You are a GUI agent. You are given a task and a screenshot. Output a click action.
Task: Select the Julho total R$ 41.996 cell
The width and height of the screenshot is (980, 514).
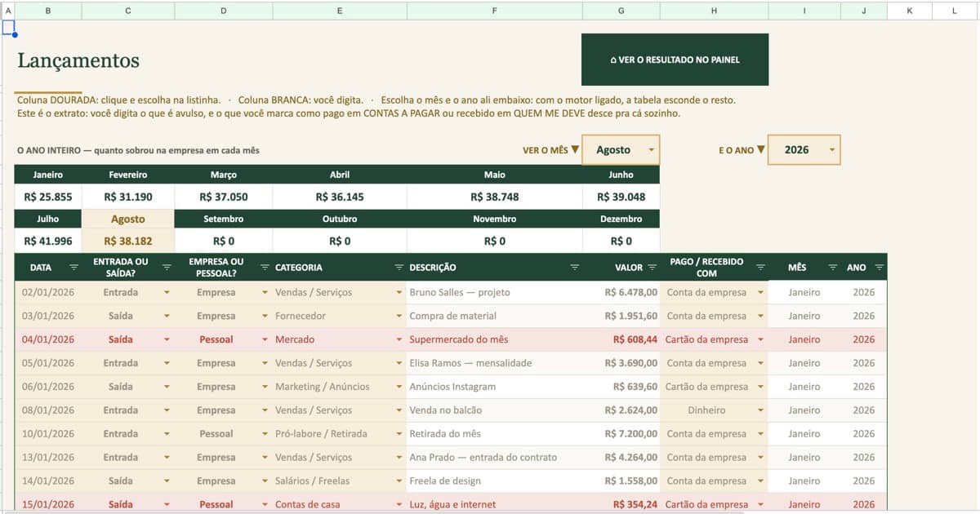tap(48, 241)
